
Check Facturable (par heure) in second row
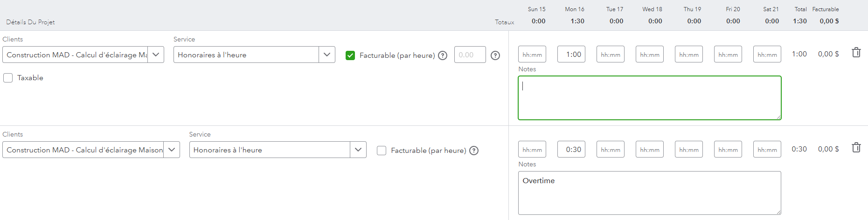[382, 151]
